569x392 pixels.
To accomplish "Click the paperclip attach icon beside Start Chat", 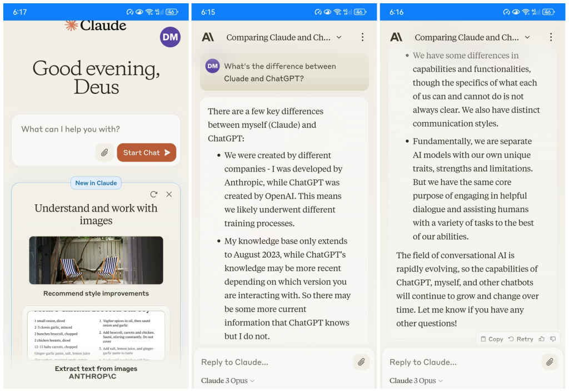I will (x=104, y=153).
